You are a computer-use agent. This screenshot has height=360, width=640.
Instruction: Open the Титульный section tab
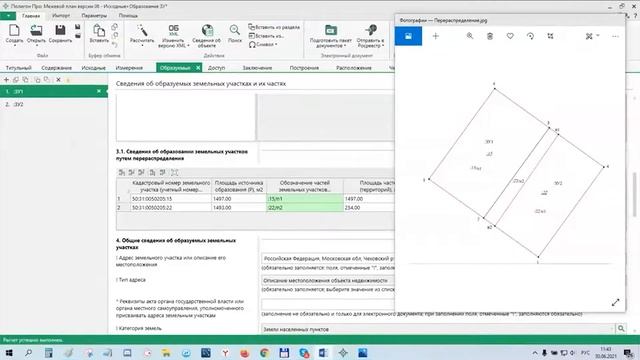click(18, 68)
